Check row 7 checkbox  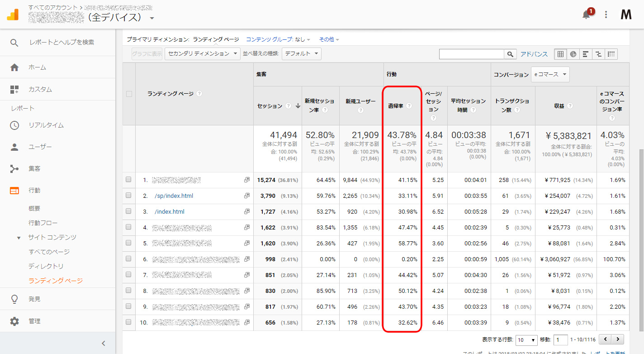click(x=128, y=275)
